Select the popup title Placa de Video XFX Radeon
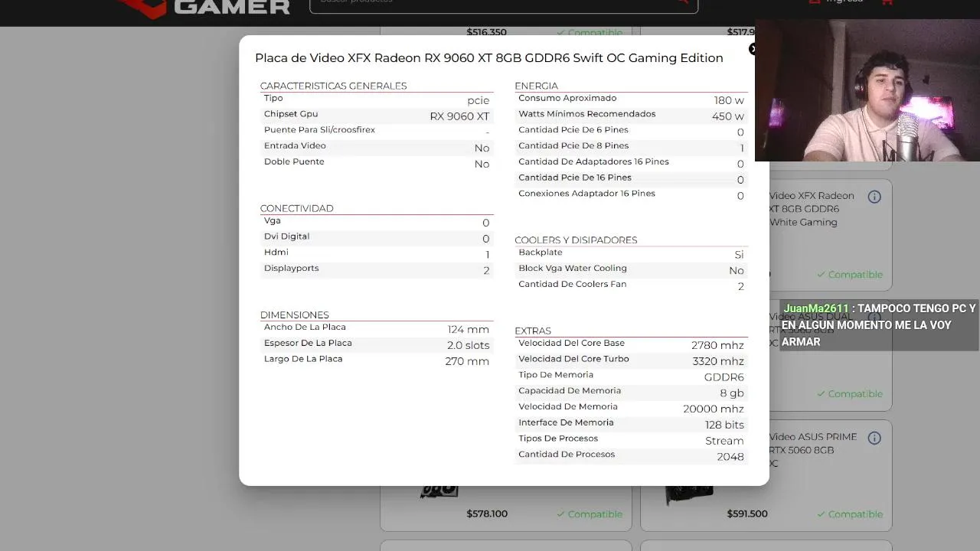 tap(488, 57)
